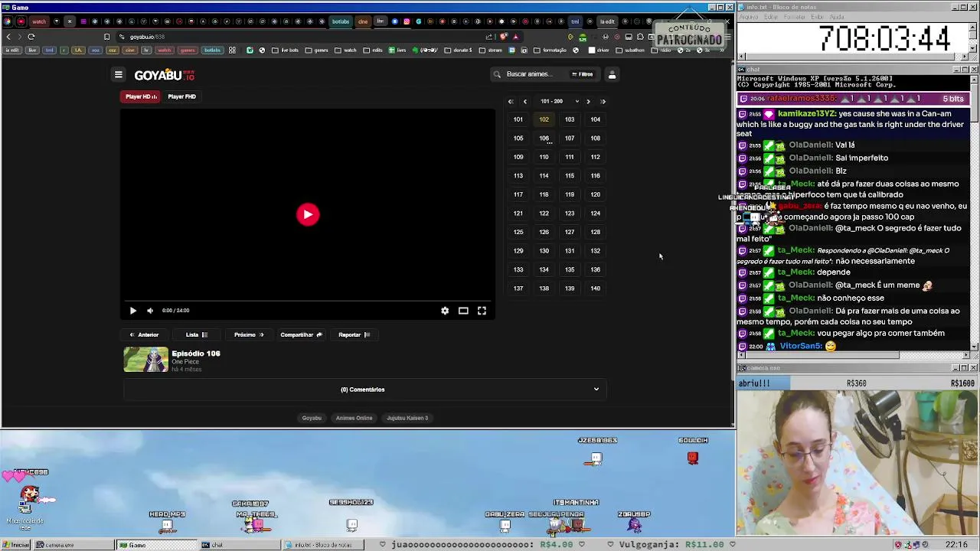Jump to first episode page arrow
This screenshot has height=551, width=980.
(511, 101)
